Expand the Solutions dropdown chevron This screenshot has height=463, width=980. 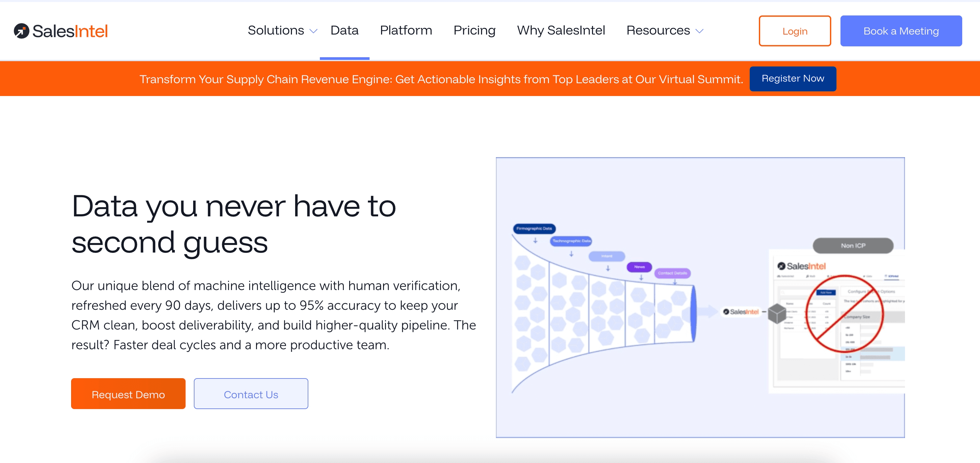pos(314,31)
